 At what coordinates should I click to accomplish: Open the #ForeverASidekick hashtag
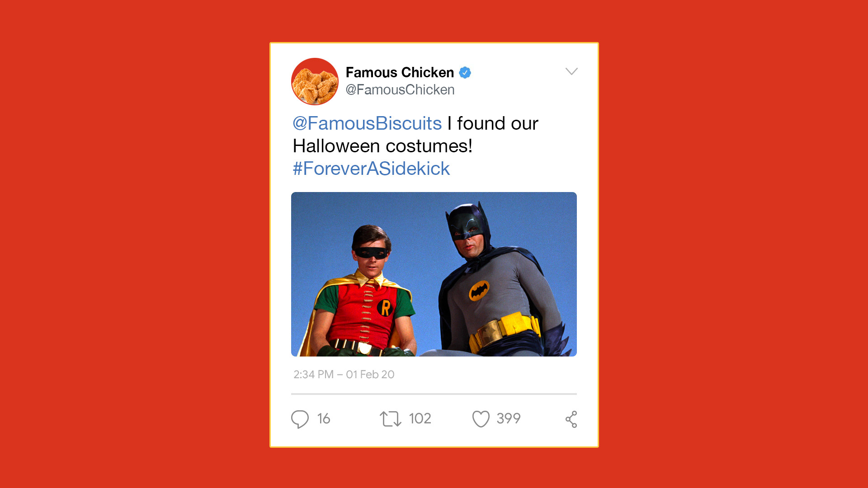click(x=371, y=169)
